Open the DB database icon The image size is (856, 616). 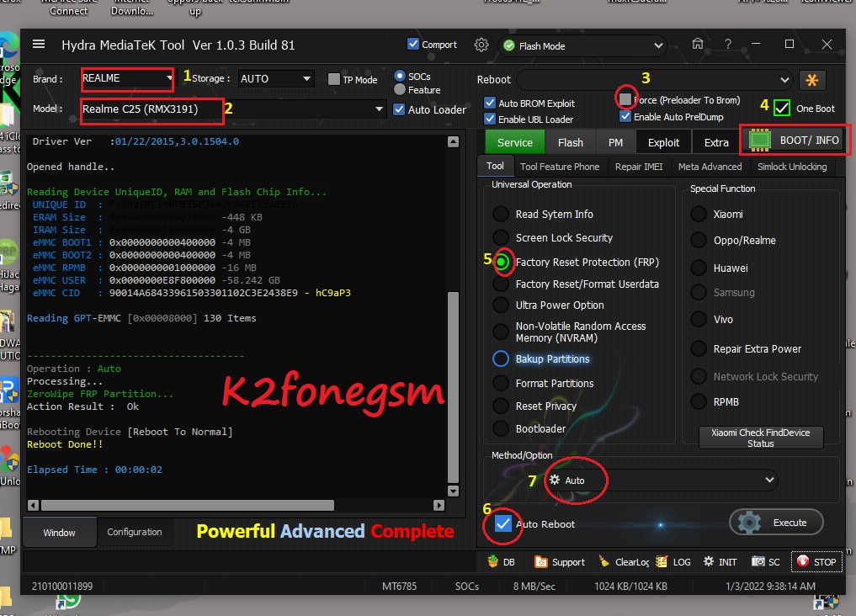click(493, 561)
